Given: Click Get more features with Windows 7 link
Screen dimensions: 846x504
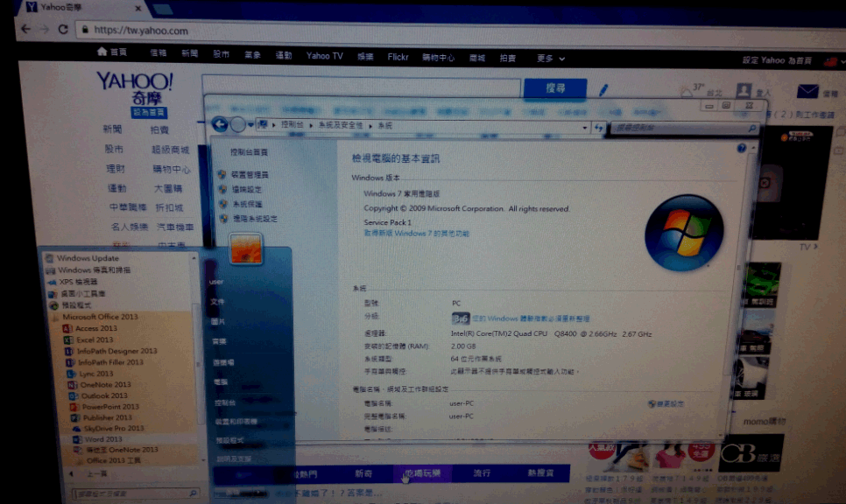Looking at the screenshot, I should click(417, 234).
